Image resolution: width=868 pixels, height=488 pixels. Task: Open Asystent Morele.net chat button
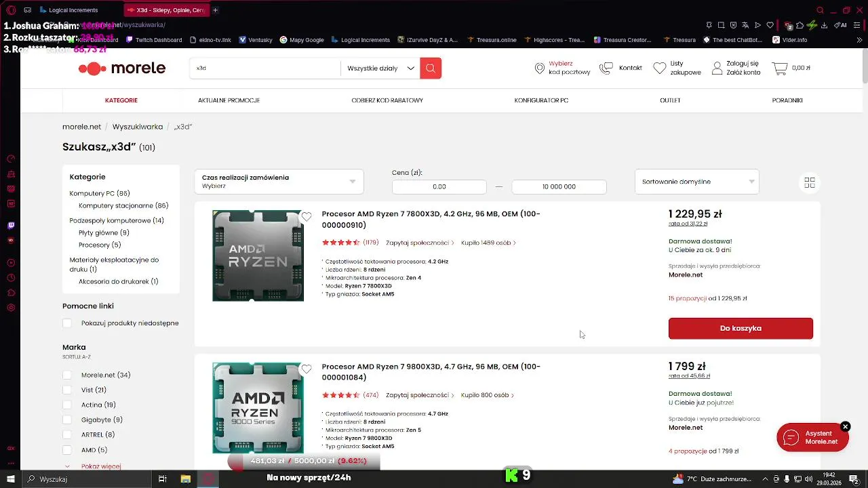coord(812,437)
